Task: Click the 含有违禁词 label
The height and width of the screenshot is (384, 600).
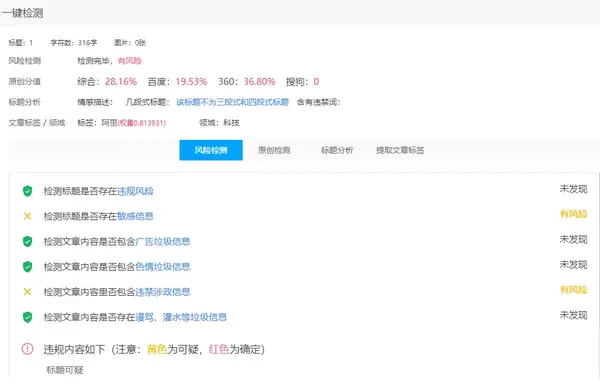Action: (x=318, y=102)
